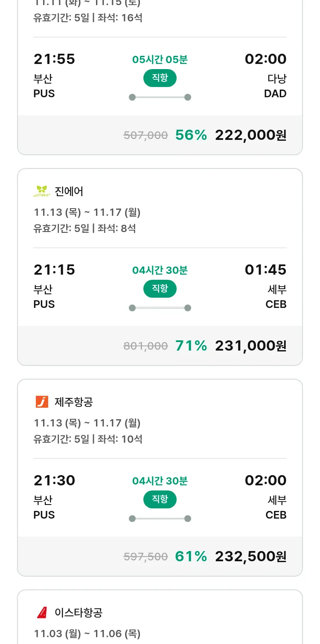
Task: Click the 02:00 arrival time at Cebu
Action: 265,480
